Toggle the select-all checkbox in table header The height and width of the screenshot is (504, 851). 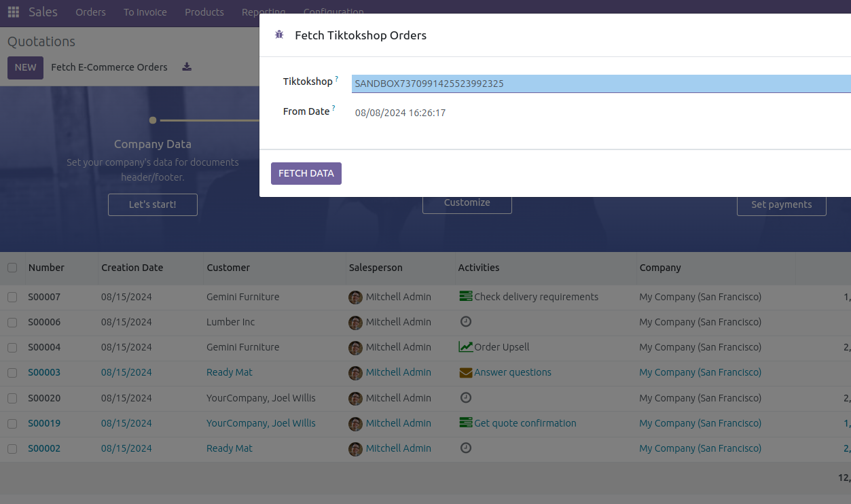pos(12,268)
